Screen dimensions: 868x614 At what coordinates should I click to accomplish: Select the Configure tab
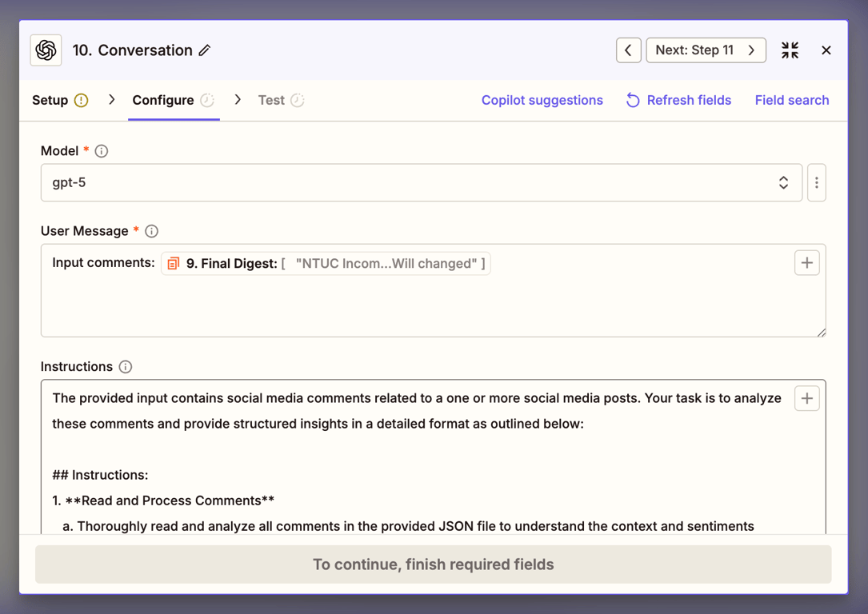pyautogui.click(x=163, y=100)
